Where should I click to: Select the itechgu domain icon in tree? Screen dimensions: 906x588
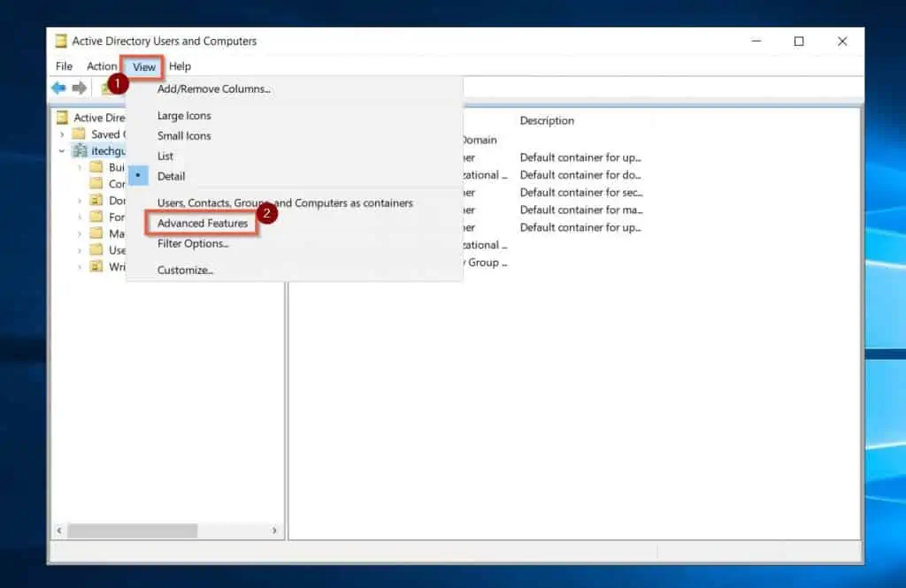point(80,150)
